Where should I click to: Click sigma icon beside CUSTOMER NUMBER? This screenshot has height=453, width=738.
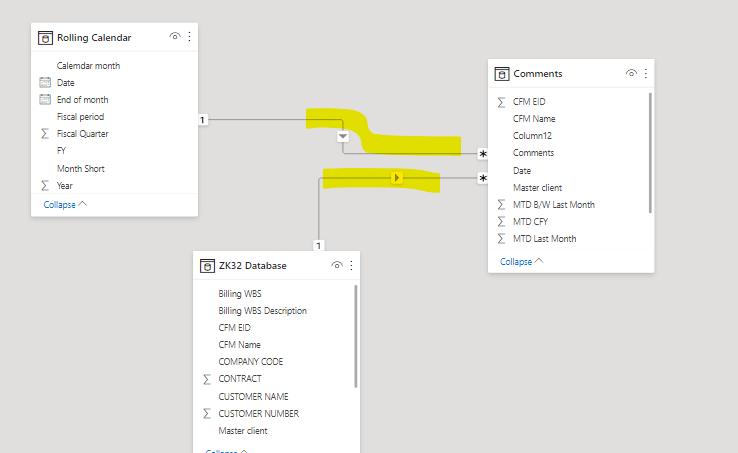coord(207,413)
